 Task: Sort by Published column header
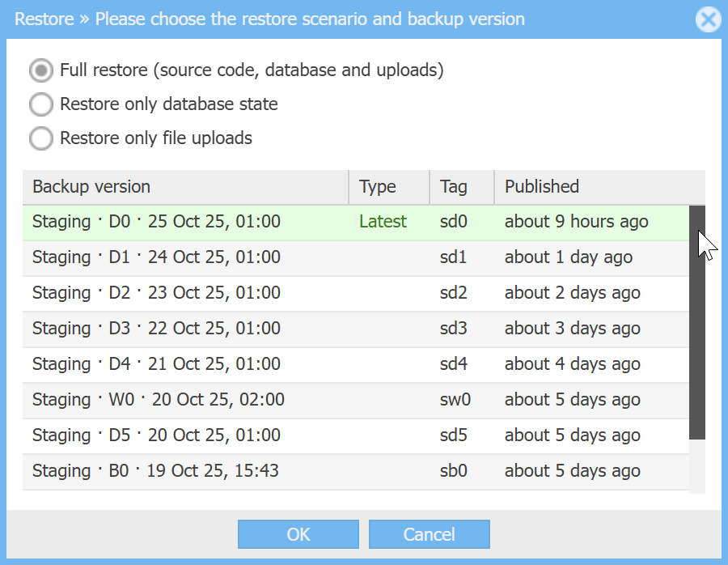click(x=542, y=187)
